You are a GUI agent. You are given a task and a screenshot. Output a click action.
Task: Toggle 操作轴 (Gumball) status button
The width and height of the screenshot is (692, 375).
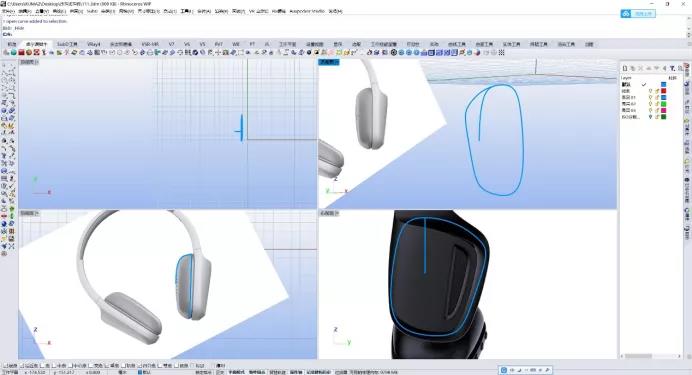[296, 372]
